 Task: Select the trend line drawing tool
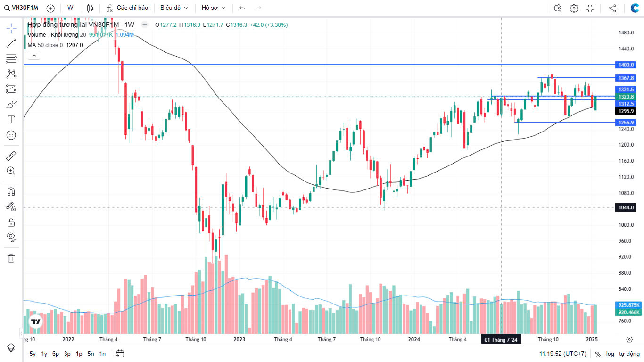11,43
